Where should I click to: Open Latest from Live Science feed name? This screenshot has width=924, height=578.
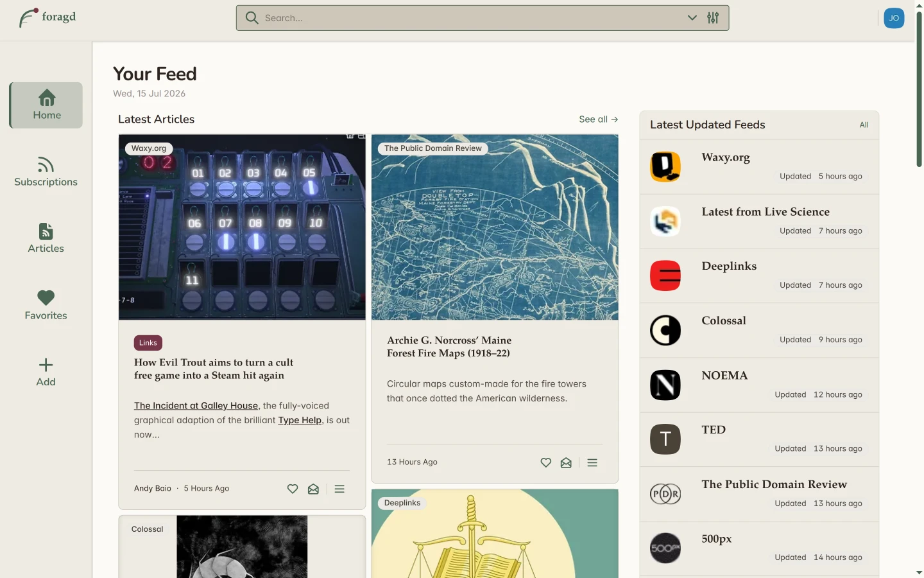click(x=766, y=212)
